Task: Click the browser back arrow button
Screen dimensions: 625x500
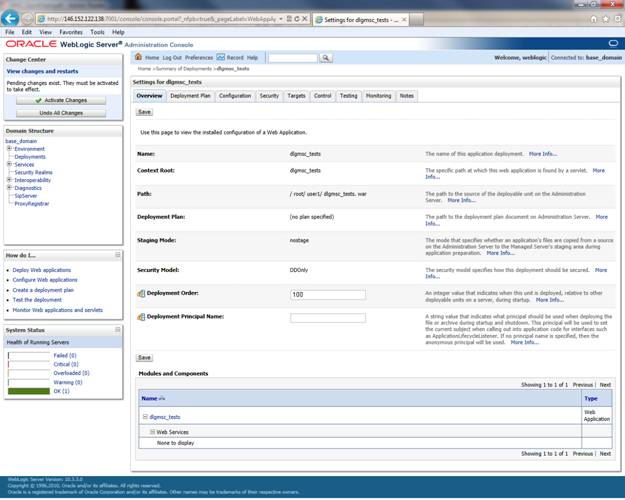Action: [x=12, y=19]
